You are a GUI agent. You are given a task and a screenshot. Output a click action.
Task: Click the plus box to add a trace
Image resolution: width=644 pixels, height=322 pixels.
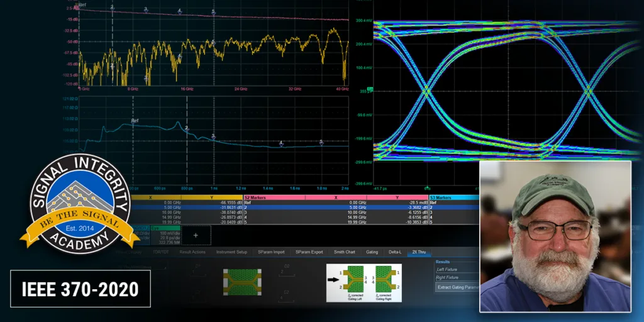click(195, 234)
